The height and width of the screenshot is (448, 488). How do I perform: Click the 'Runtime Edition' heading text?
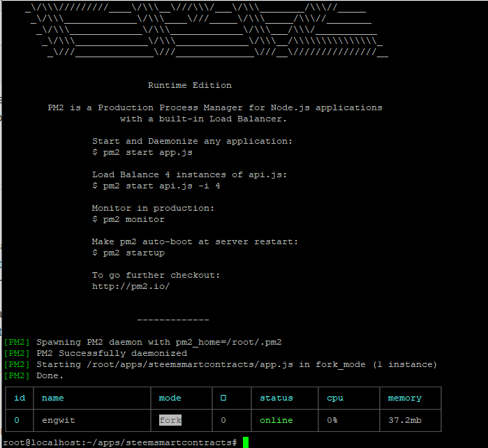pyautogui.click(x=190, y=85)
